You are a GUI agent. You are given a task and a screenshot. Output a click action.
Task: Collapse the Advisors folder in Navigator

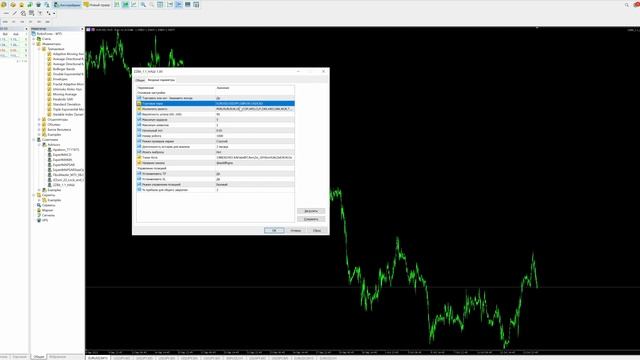39,145
